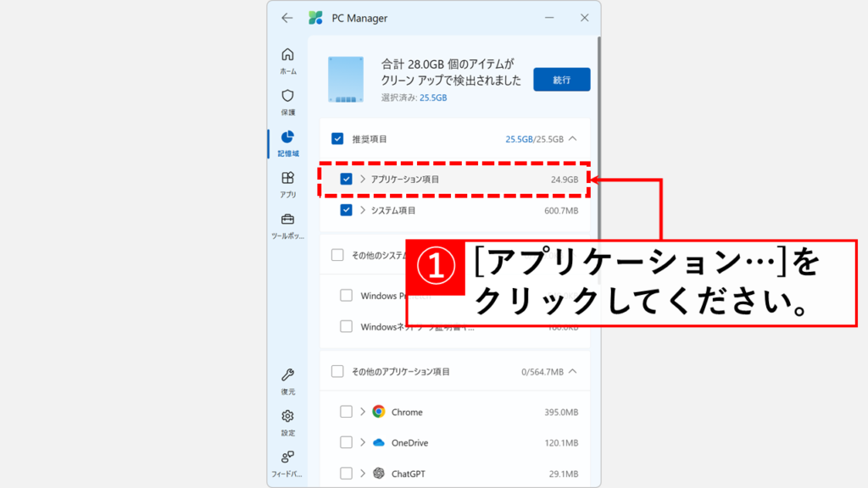
Task: Select the Storage (記憶域) tab
Action: 287,142
